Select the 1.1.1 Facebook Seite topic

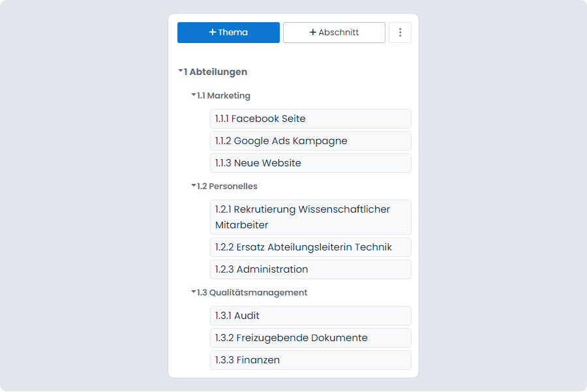[310, 119]
